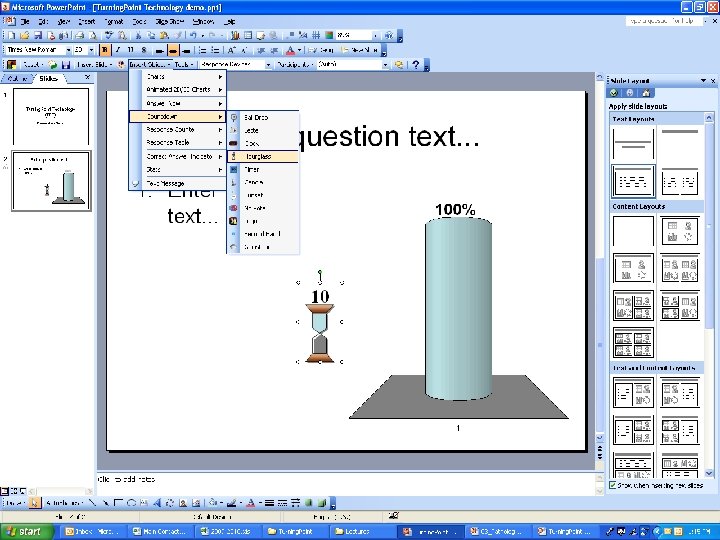
Task: Select Ball Drop countdown option
Action: [263, 118]
